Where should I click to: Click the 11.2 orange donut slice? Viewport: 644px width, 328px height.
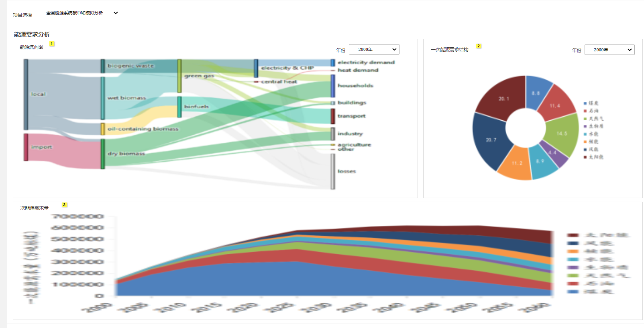(x=517, y=164)
